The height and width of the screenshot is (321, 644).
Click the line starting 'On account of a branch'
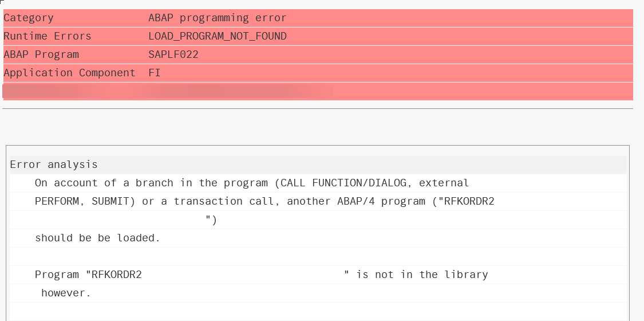[252, 183]
